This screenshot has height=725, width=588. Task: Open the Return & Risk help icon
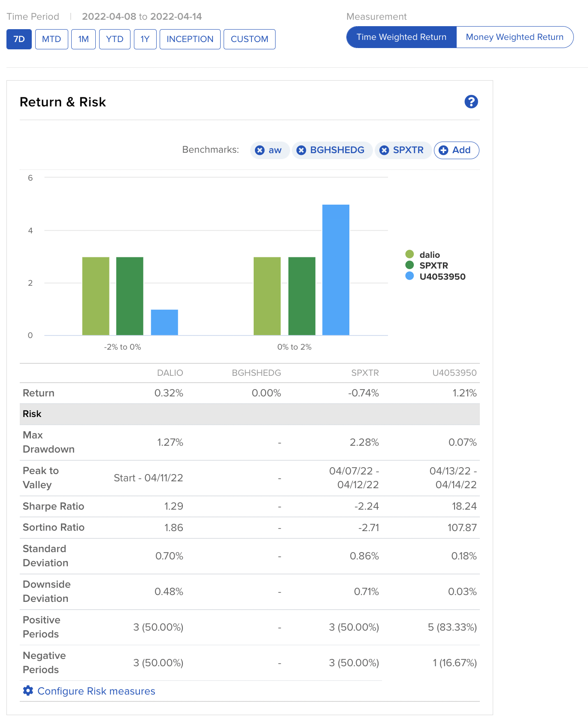[x=471, y=102]
